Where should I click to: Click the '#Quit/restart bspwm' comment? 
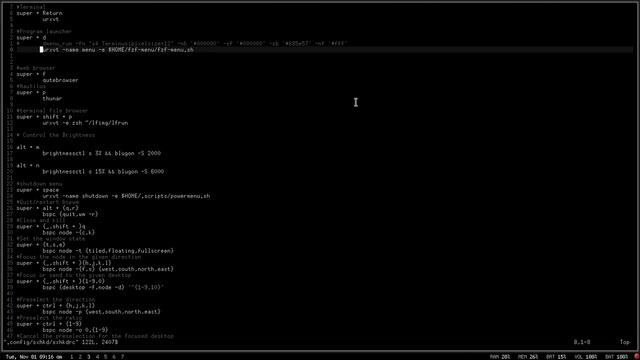pyautogui.click(x=48, y=202)
